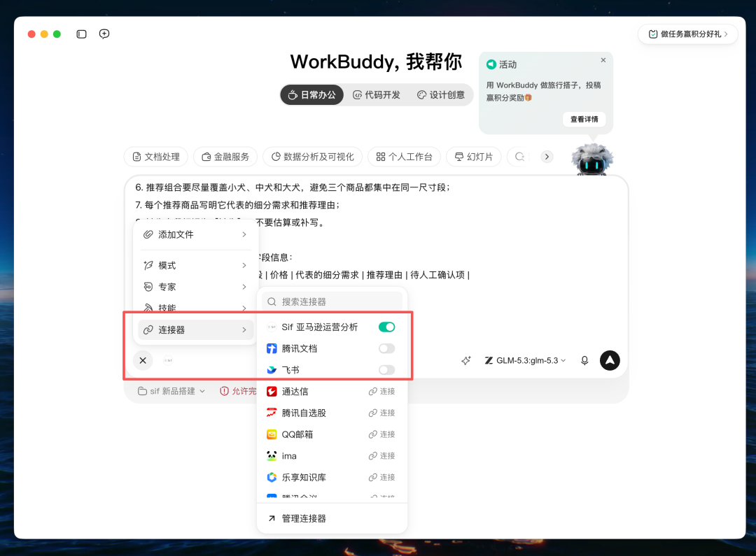Expand the 添加文件 chevron arrow
The height and width of the screenshot is (556, 756).
click(244, 234)
